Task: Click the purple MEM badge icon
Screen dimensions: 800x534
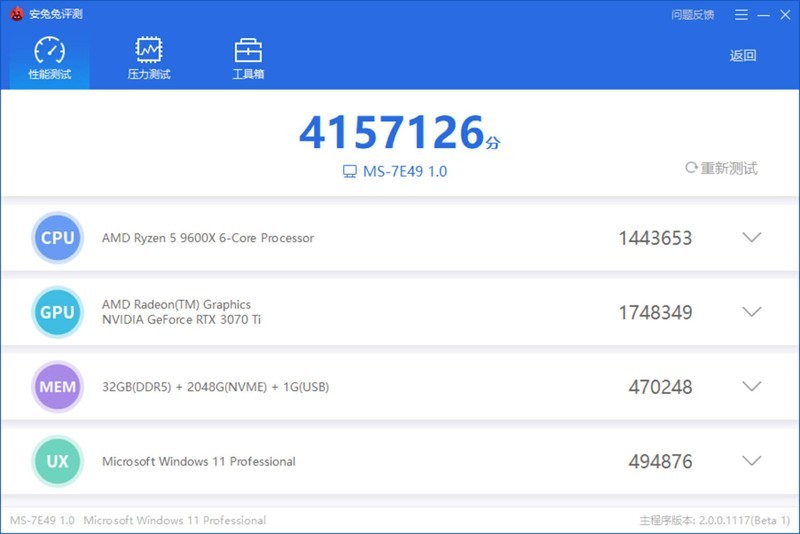Action: pyautogui.click(x=57, y=387)
